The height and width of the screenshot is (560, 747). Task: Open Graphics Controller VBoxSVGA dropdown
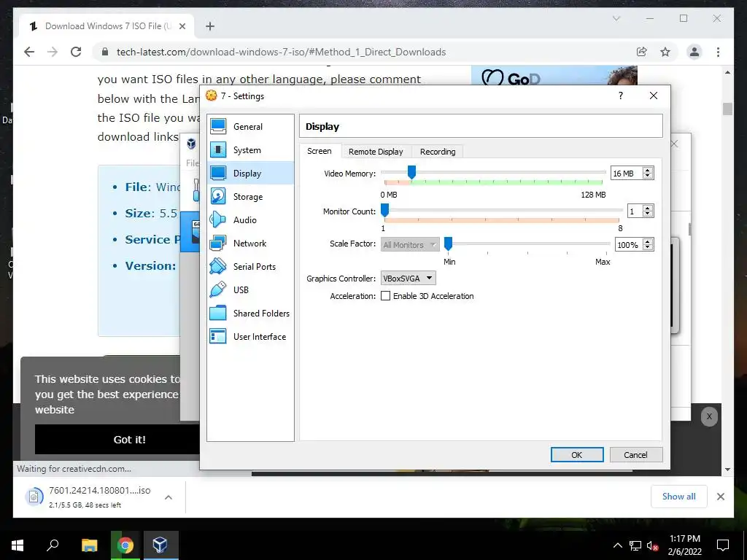pyautogui.click(x=409, y=278)
